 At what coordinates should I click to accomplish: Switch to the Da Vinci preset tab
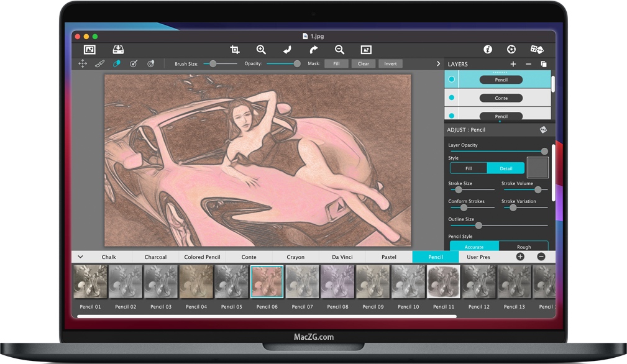tap(342, 257)
